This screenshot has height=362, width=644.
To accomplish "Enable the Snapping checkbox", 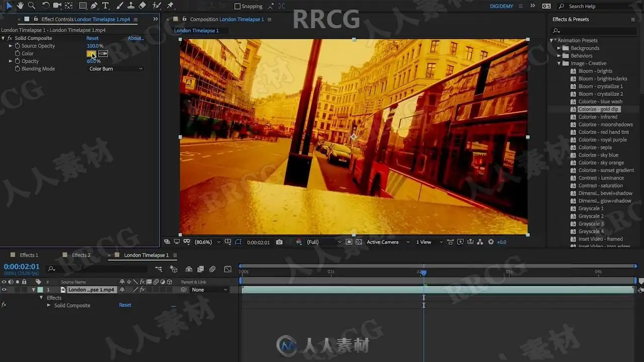I will [x=237, y=7].
